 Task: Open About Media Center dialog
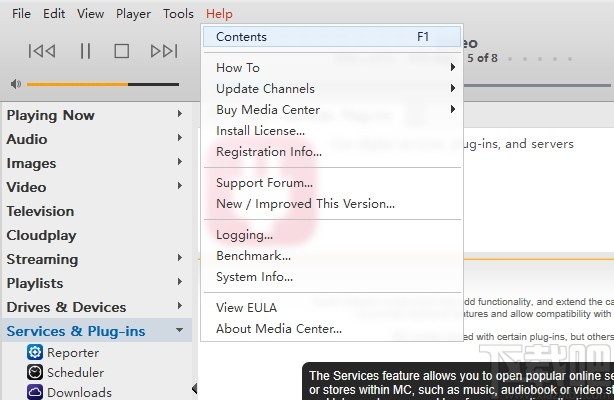pyautogui.click(x=279, y=328)
